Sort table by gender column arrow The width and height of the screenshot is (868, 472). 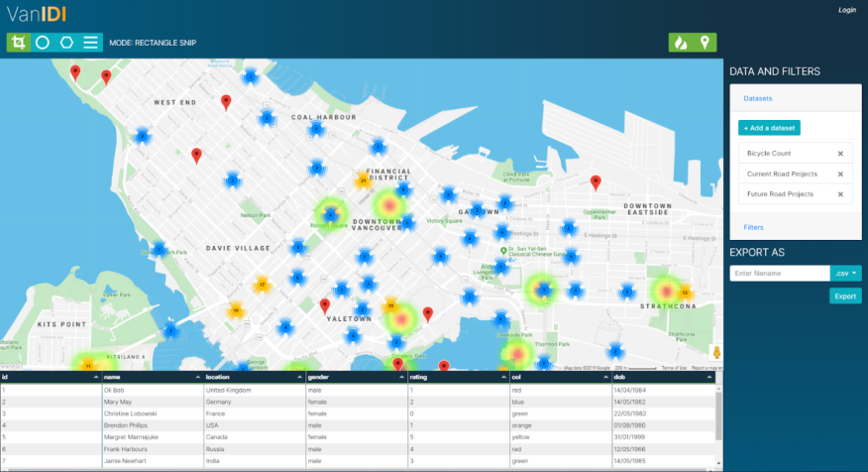point(401,377)
